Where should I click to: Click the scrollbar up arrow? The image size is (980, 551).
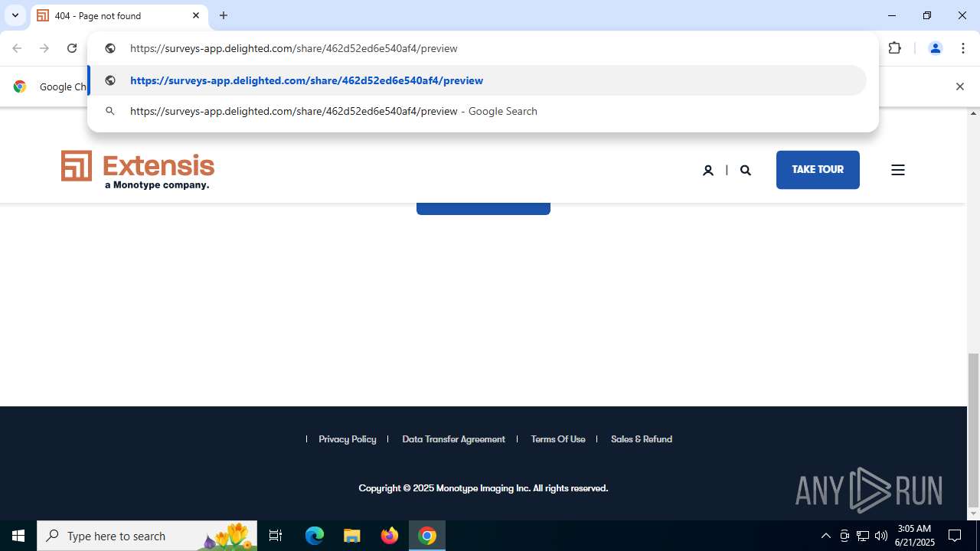tap(973, 113)
